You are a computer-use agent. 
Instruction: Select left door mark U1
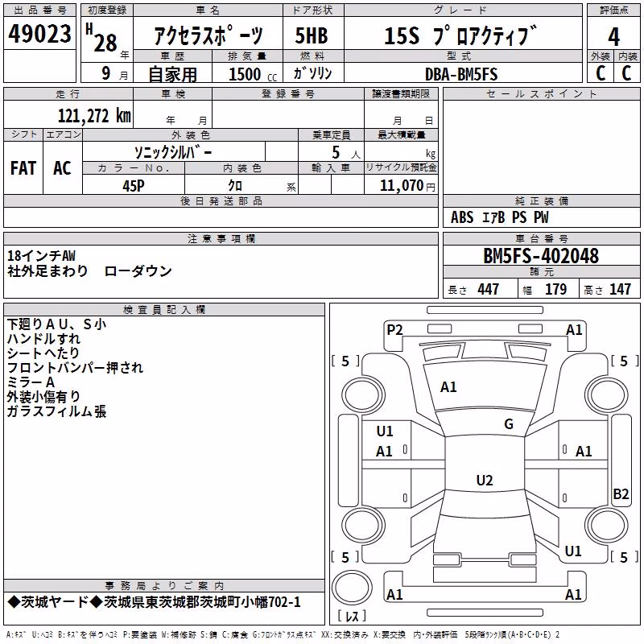[x=385, y=431]
